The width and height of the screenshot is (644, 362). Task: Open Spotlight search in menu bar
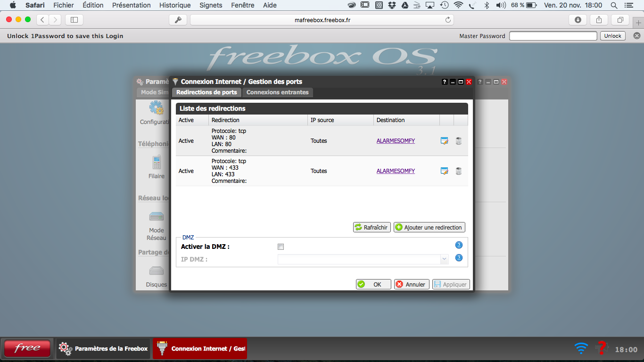(614, 5)
